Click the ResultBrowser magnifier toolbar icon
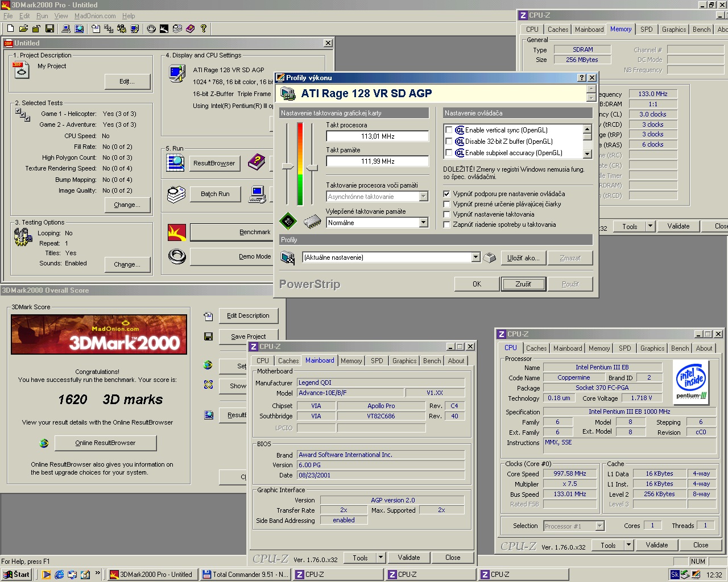 coord(79,28)
